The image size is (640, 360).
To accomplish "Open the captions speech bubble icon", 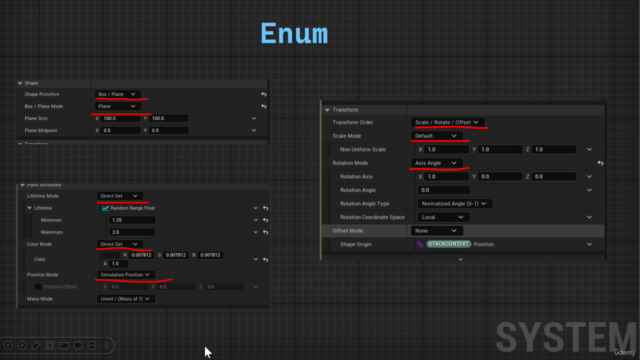I will click(x=78, y=345).
